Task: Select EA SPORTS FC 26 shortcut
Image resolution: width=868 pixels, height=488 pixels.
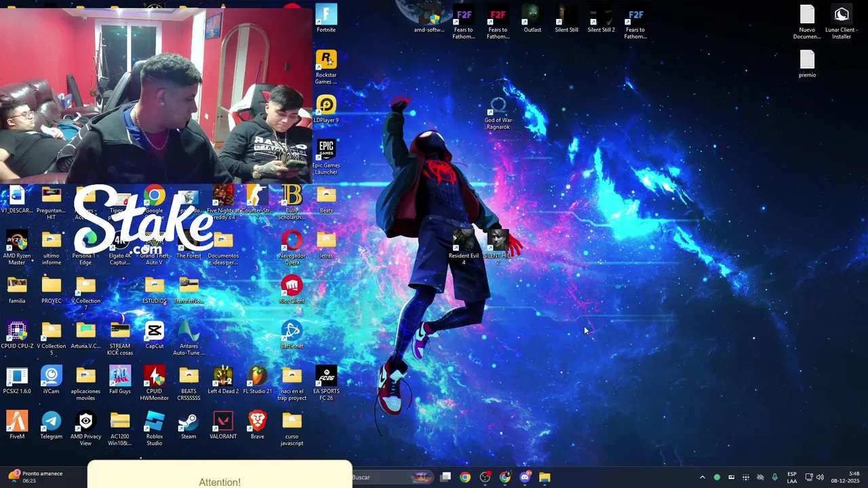Action: click(x=326, y=384)
